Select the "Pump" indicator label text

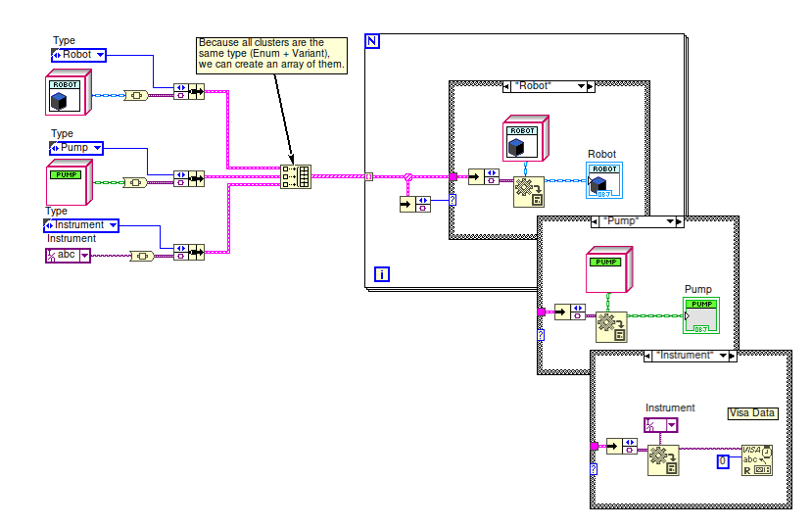click(x=698, y=290)
